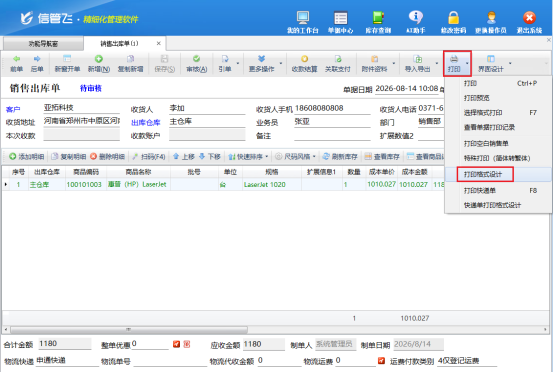This screenshot has height=372, width=554.
Task: Click 更换操作员 in the header
Action: point(491,22)
